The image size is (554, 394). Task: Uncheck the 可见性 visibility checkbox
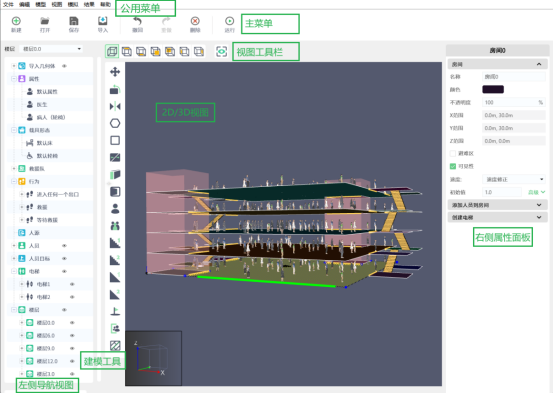pos(453,166)
